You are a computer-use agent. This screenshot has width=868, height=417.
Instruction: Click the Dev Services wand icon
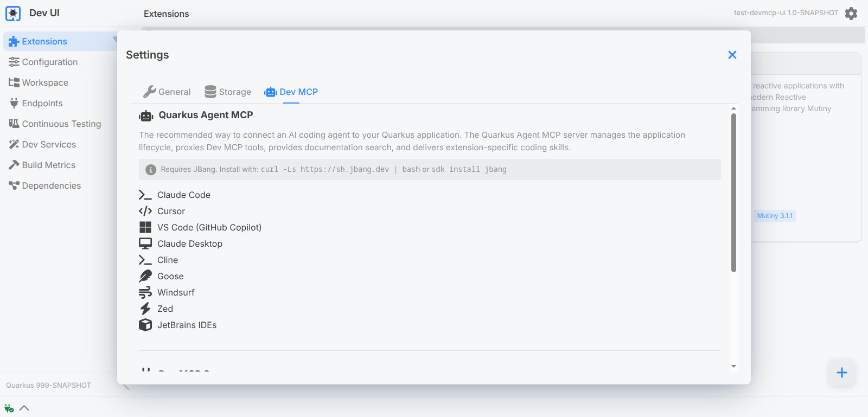pyautogui.click(x=14, y=145)
